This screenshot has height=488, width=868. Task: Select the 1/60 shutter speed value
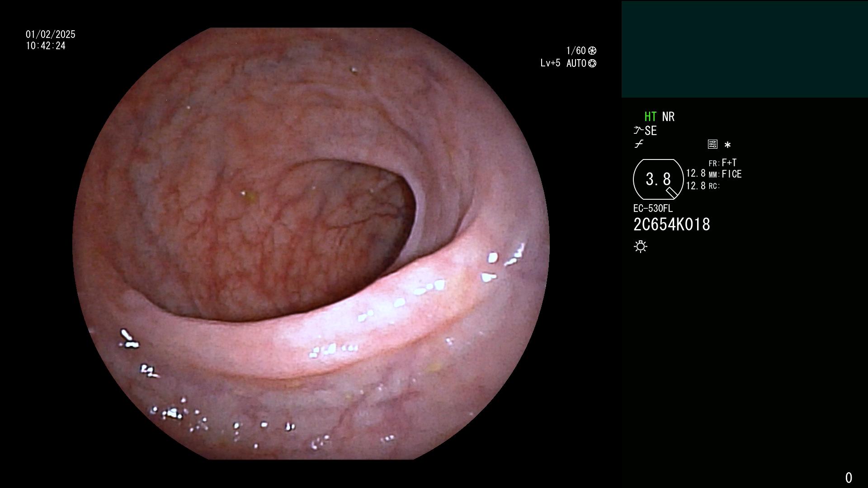tap(576, 51)
